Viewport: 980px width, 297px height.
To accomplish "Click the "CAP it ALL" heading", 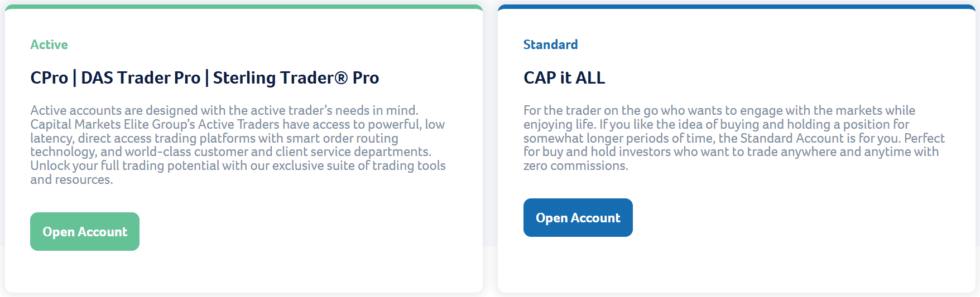I will click(x=564, y=78).
